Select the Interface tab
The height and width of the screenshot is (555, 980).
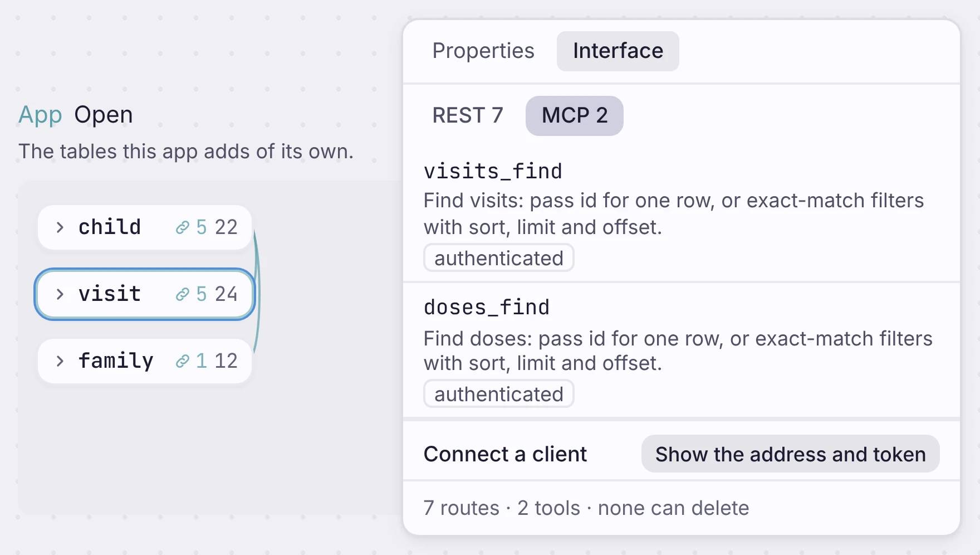point(618,51)
